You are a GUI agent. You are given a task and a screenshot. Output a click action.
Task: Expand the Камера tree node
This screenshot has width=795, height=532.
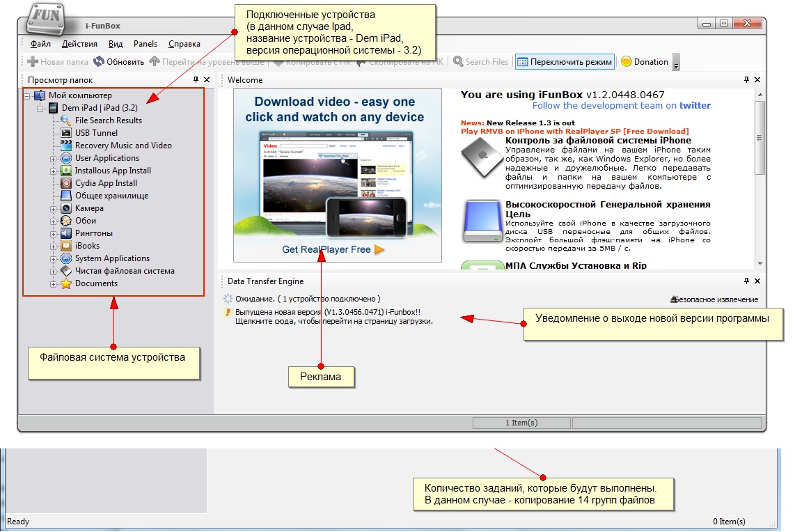tap(53, 209)
